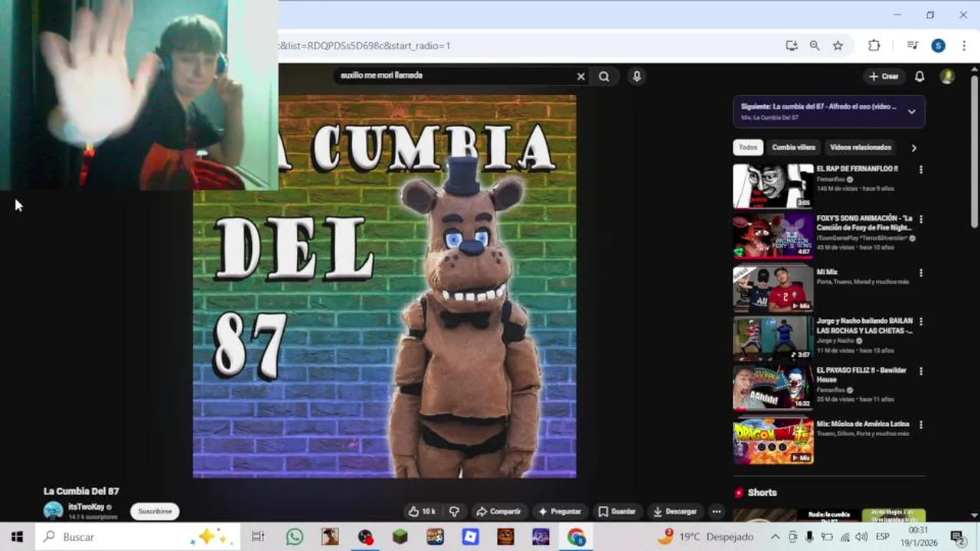Image resolution: width=980 pixels, height=551 pixels.
Task: Bookmark this page with star icon
Action: tap(838, 46)
